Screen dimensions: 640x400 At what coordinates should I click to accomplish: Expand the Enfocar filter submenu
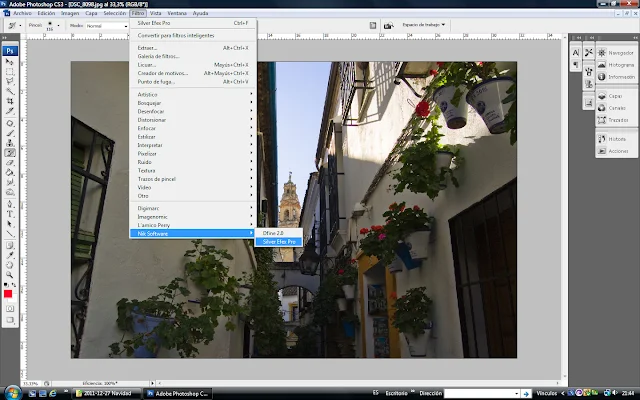(193, 128)
